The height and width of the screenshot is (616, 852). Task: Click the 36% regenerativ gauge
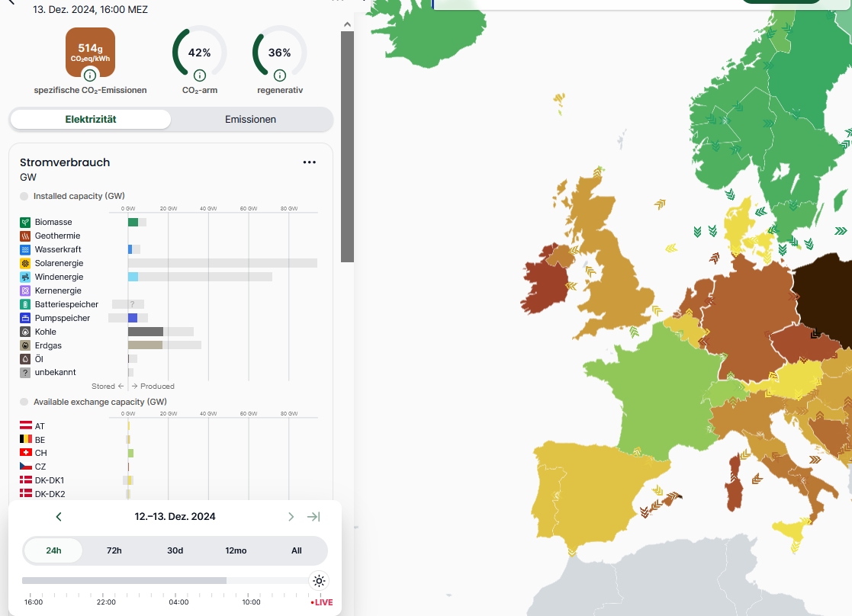click(279, 53)
